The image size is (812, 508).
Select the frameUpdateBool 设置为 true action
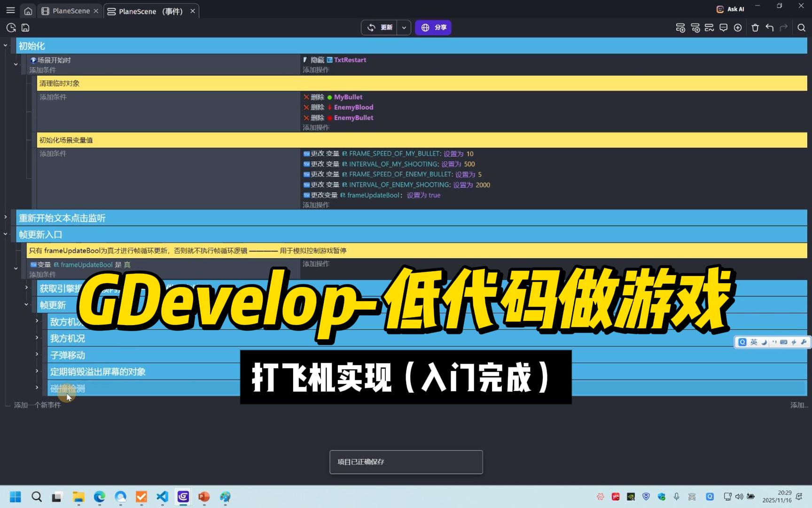click(x=372, y=195)
